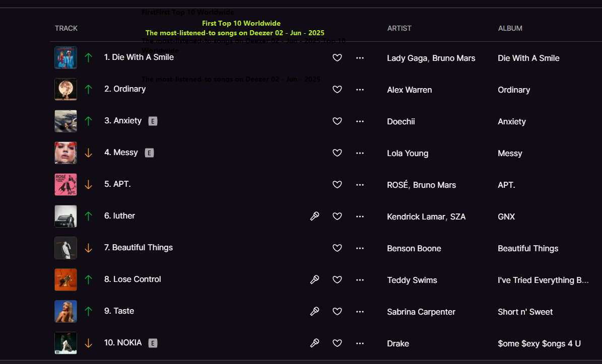Open more options for Anxiety track
Image resolution: width=602 pixels, height=364 pixels.
coord(360,121)
